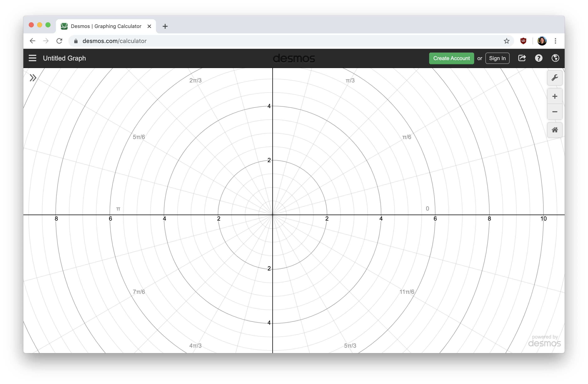Reload the page
Screen dimensions: 588x384
click(59, 41)
